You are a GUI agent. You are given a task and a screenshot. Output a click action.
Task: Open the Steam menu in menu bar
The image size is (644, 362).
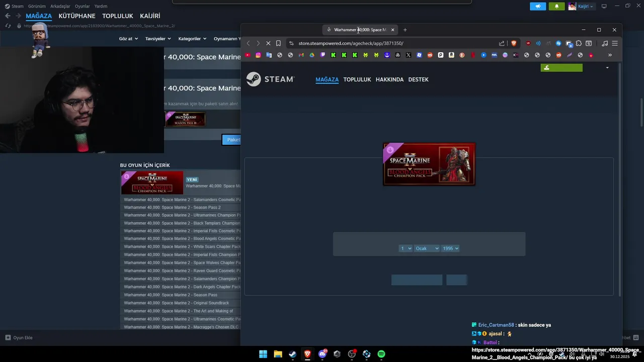click(x=14, y=7)
